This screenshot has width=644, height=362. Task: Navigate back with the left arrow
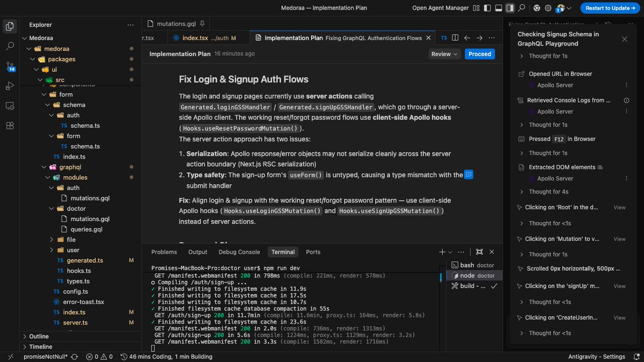(x=467, y=38)
